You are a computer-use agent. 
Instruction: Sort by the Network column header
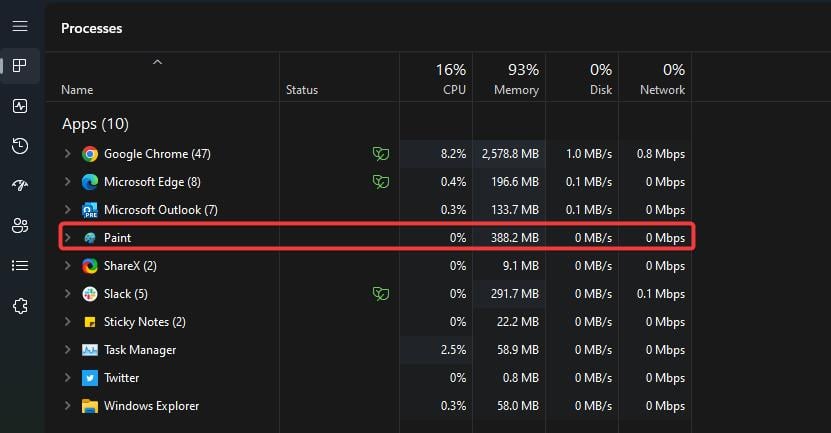[655, 79]
